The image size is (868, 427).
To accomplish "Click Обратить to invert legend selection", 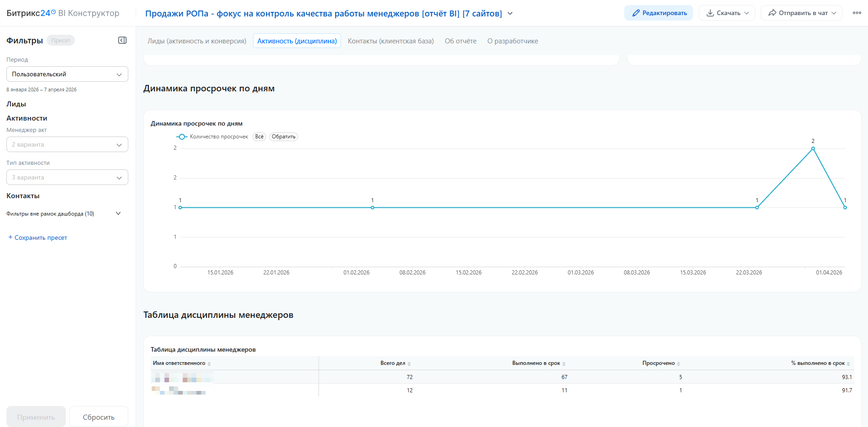I will [284, 137].
